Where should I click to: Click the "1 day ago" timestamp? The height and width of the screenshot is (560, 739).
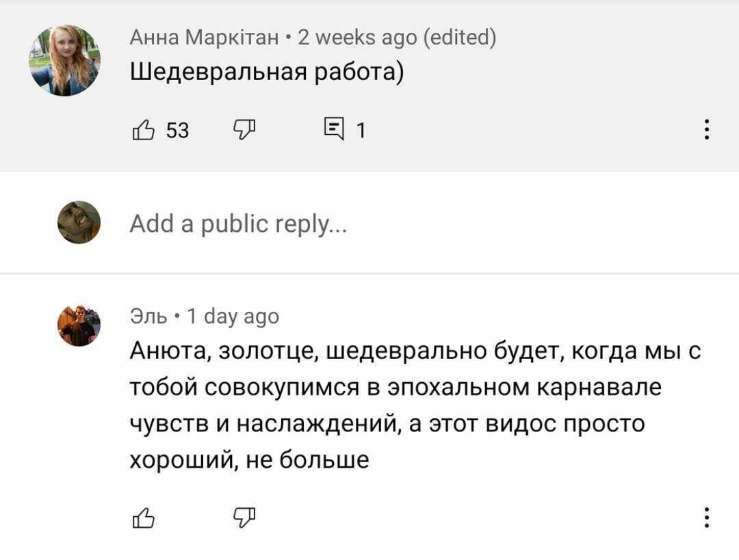(233, 317)
